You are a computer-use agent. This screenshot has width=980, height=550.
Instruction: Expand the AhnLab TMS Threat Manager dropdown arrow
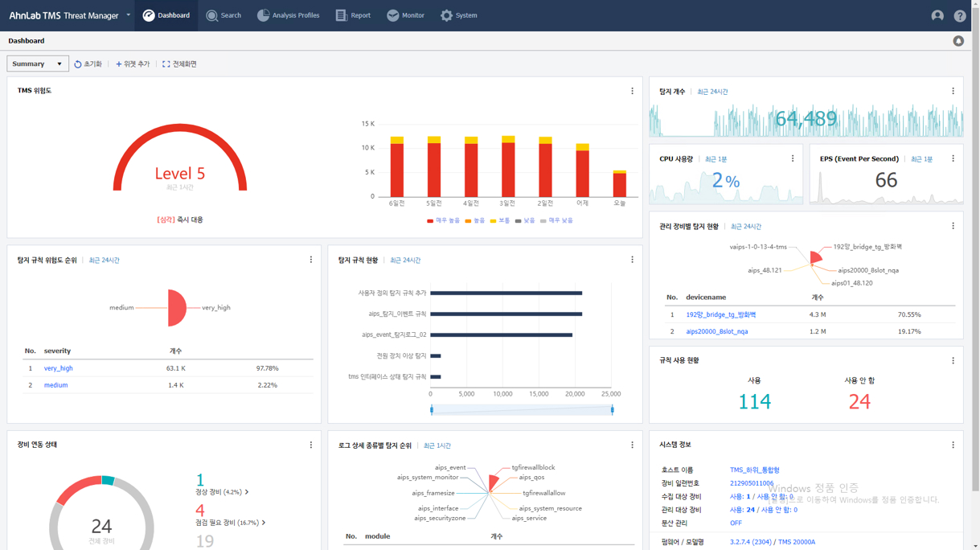click(x=128, y=14)
